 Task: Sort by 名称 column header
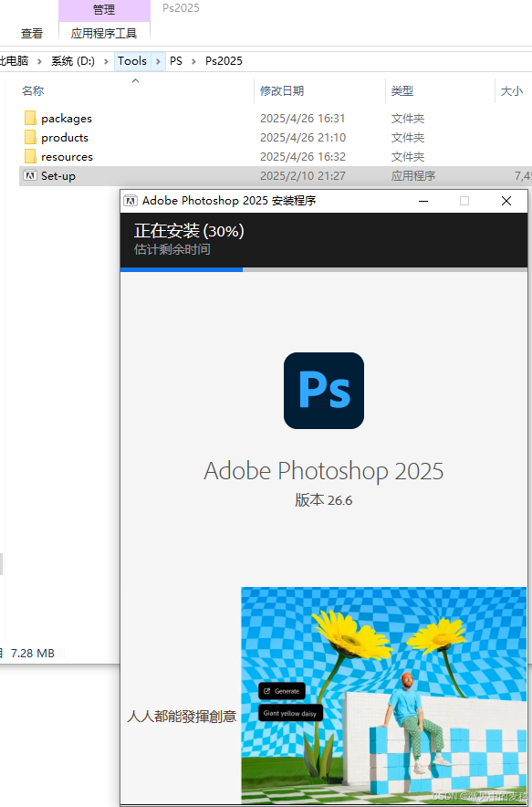pyautogui.click(x=33, y=90)
